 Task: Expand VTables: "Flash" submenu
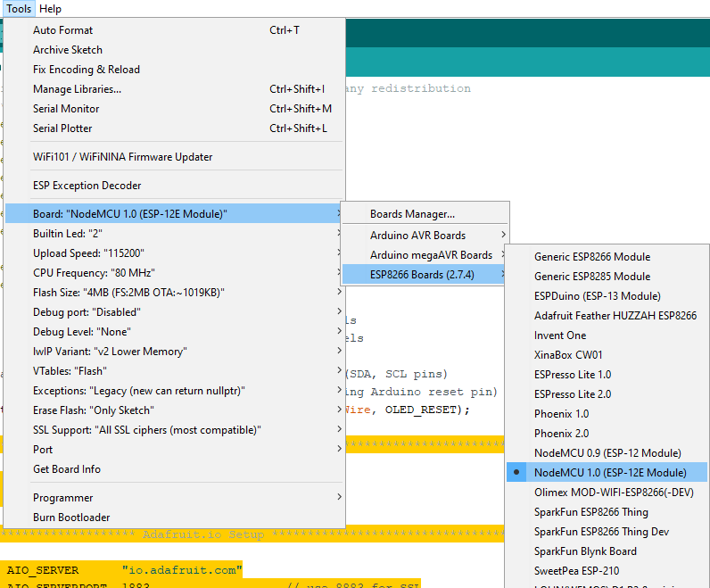pyautogui.click(x=174, y=371)
